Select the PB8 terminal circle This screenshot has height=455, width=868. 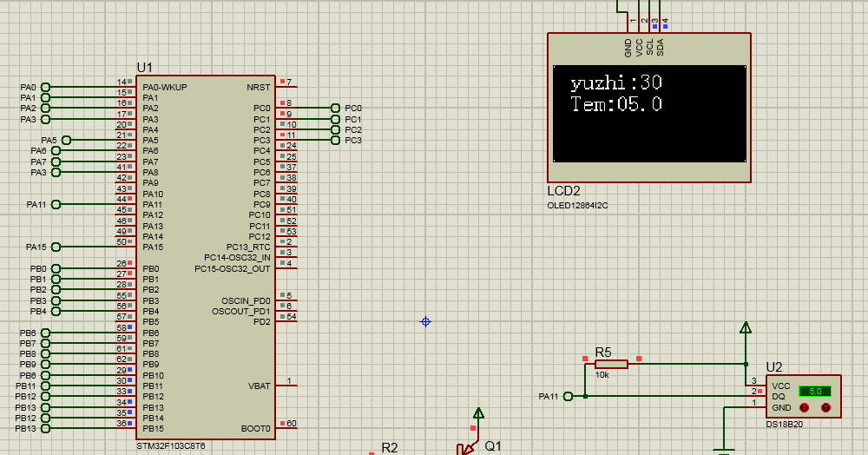pyautogui.click(x=45, y=353)
